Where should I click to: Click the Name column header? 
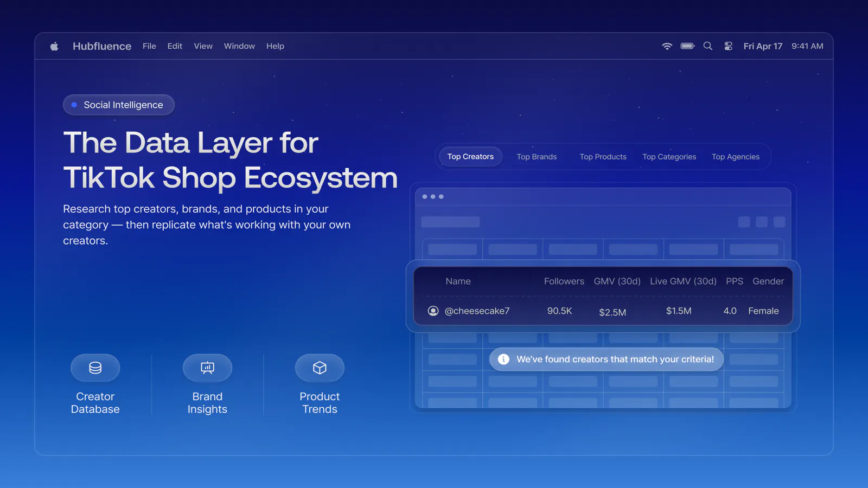coord(458,281)
